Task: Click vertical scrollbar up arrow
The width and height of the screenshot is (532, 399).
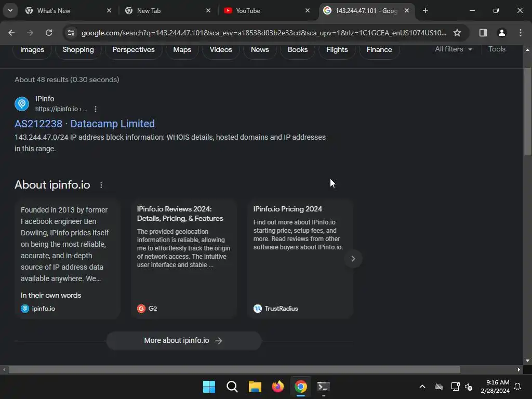Action: 527,50
